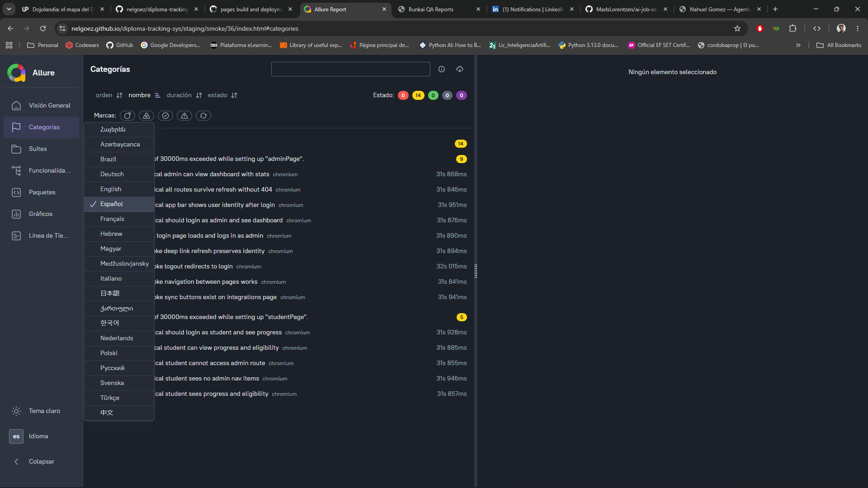Toggle the new passed mark filter
Viewport: 868px width, 488px height.
(x=165, y=116)
